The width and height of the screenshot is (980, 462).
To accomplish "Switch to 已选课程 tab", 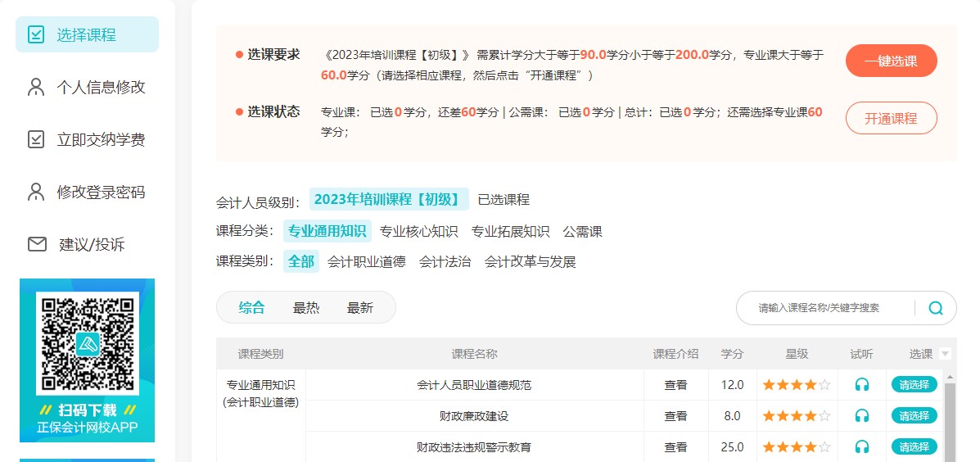I will [x=504, y=200].
